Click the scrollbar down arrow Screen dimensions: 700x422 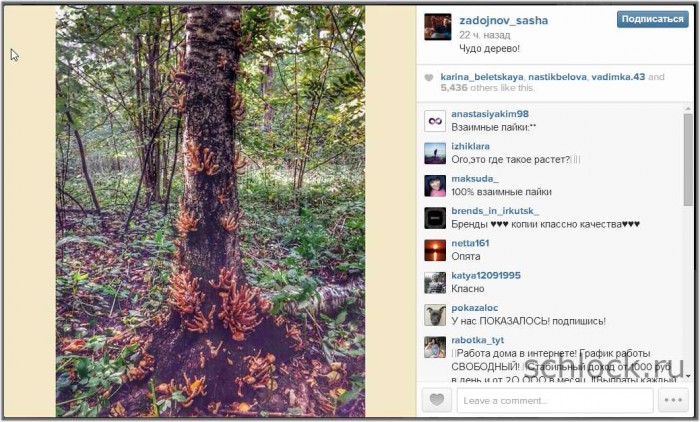point(687,376)
